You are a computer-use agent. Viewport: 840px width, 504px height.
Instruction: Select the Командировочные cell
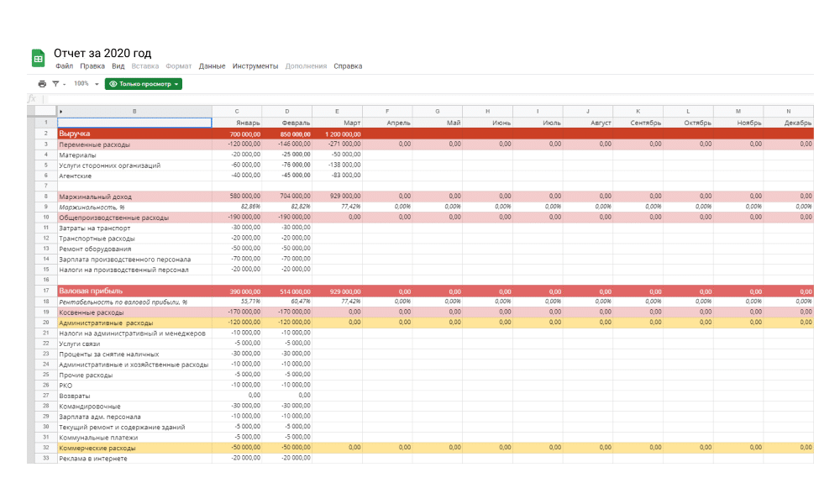point(134,406)
